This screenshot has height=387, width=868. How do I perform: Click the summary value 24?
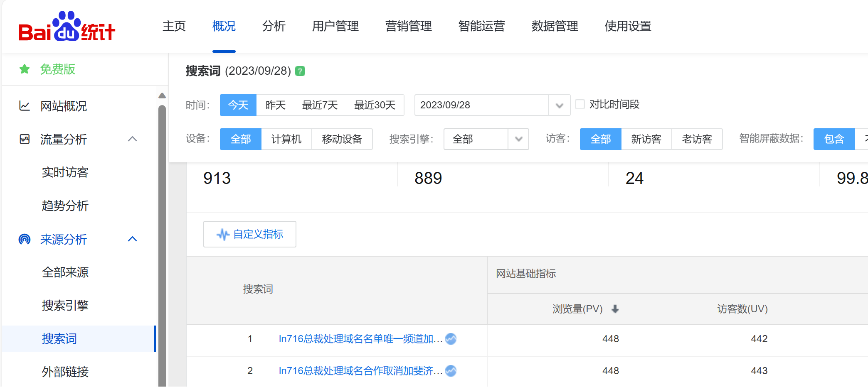tap(634, 178)
